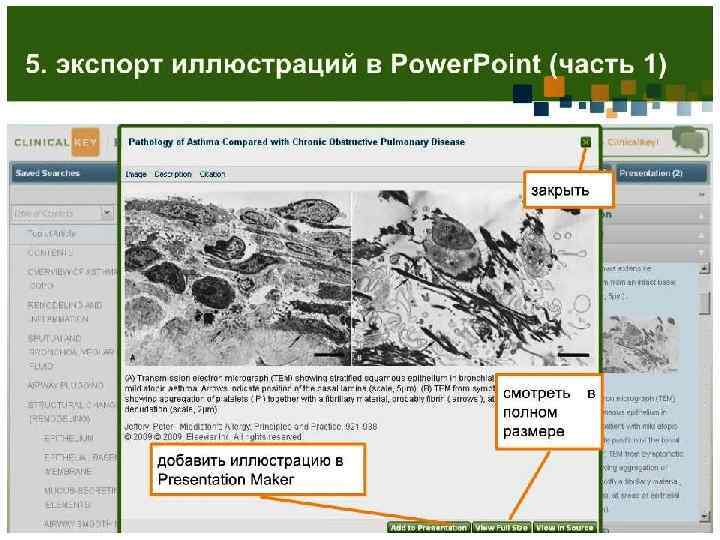Screen dimensions: 720x540
Task: Click View Full Size button
Action: (501, 528)
